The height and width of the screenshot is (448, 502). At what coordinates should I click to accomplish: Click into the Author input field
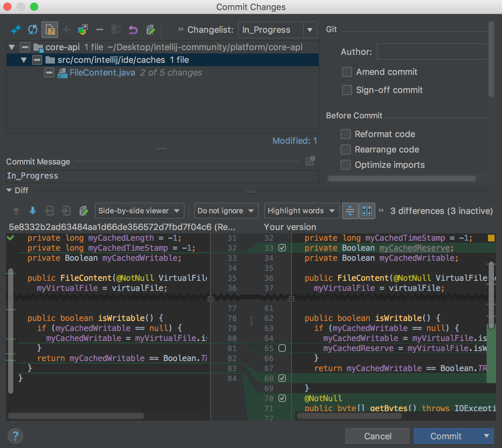click(432, 51)
